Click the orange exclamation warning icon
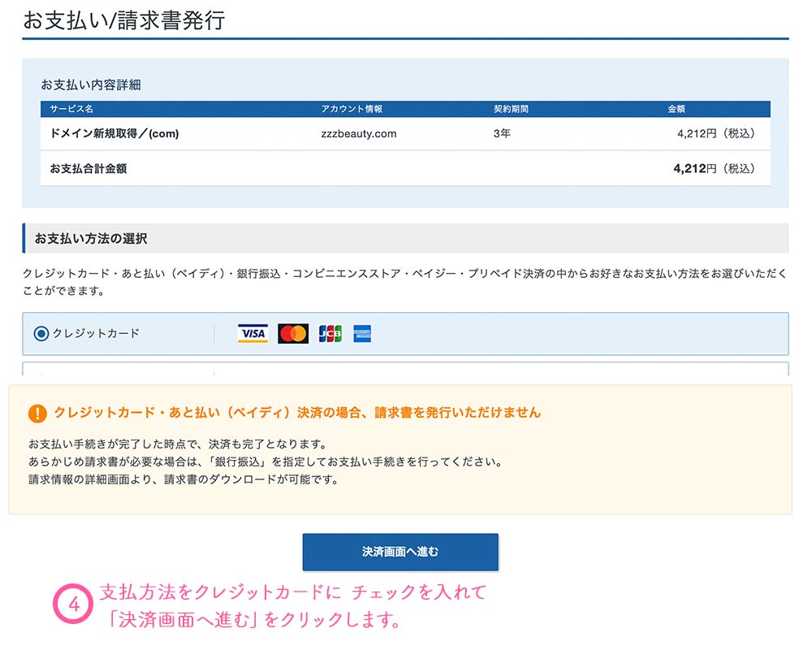Viewport: 812px width, 646px height. tap(37, 413)
